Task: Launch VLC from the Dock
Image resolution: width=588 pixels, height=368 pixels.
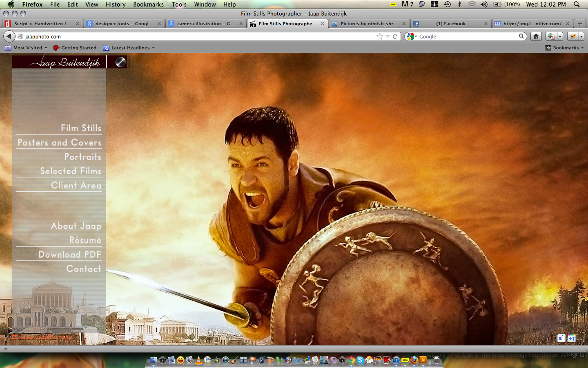Action: point(198,360)
